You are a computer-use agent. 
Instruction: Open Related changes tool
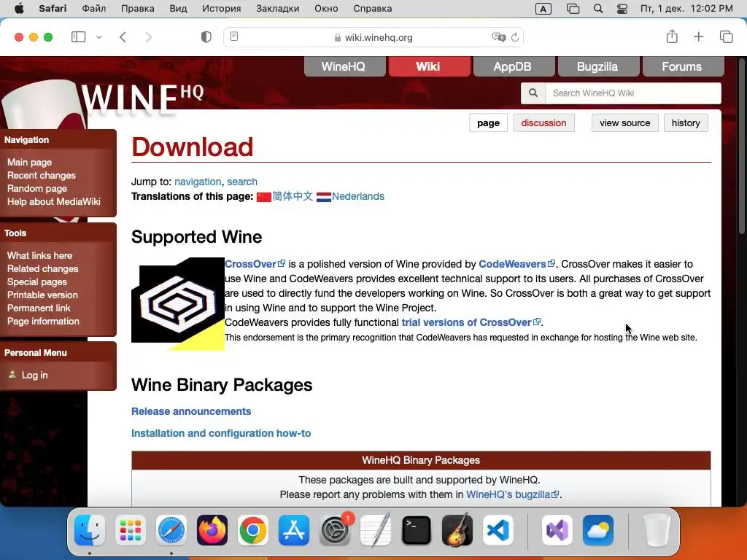click(42, 268)
